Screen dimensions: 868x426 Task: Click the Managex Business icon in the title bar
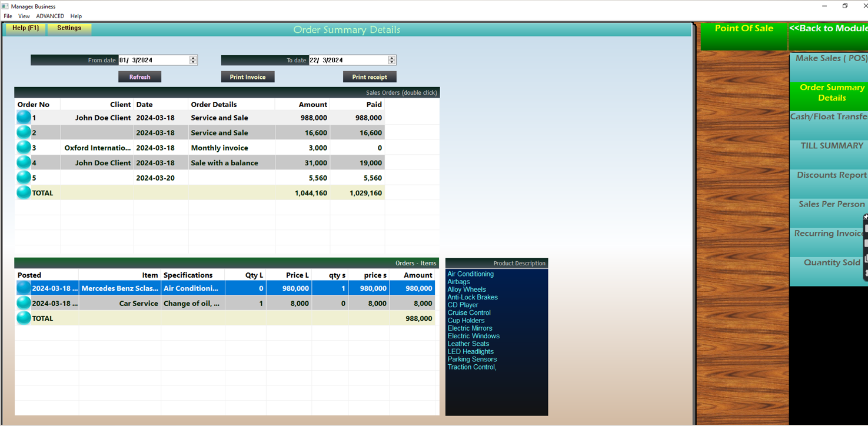click(5, 6)
